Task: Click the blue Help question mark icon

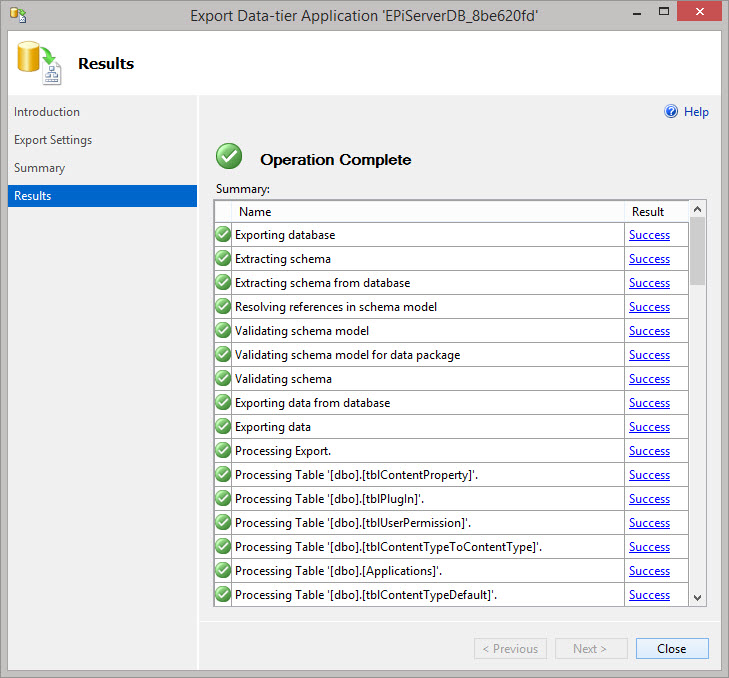Action: click(672, 112)
